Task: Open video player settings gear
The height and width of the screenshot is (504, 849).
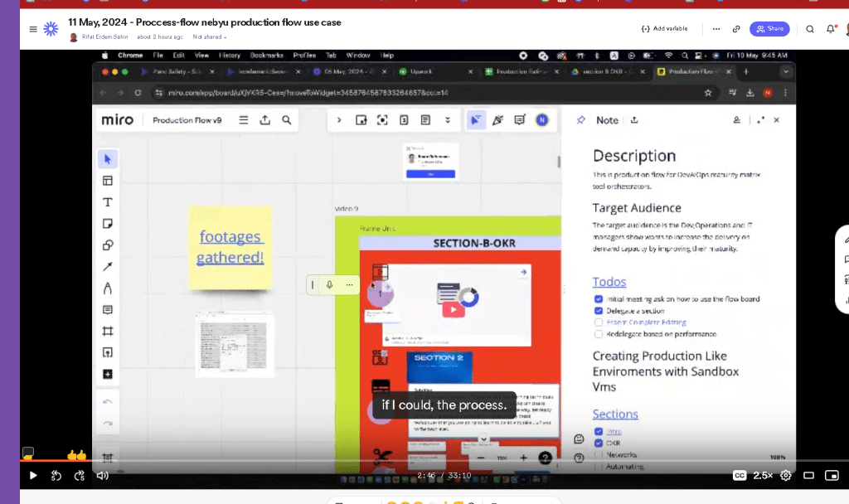Action: tap(786, 475)
